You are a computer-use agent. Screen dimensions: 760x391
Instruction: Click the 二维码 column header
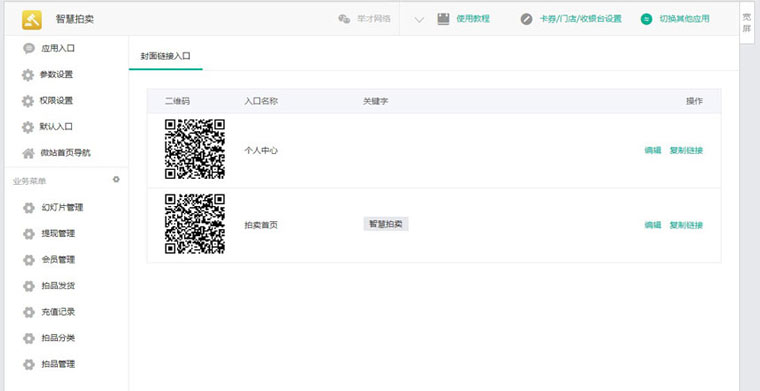(x=177, y=101)
